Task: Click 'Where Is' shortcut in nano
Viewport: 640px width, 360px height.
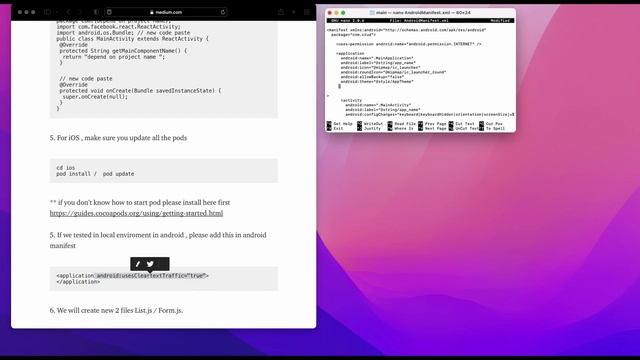Action: tap(401, 129)
